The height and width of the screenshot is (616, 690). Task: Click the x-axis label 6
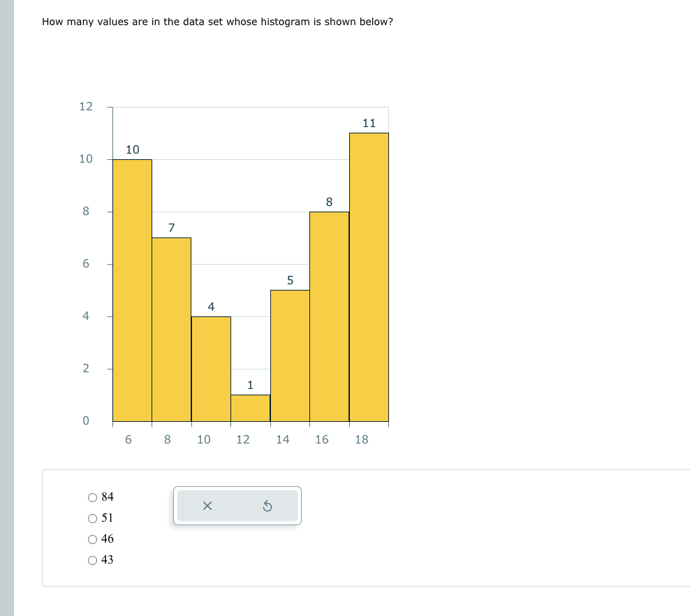coord(129,440)
